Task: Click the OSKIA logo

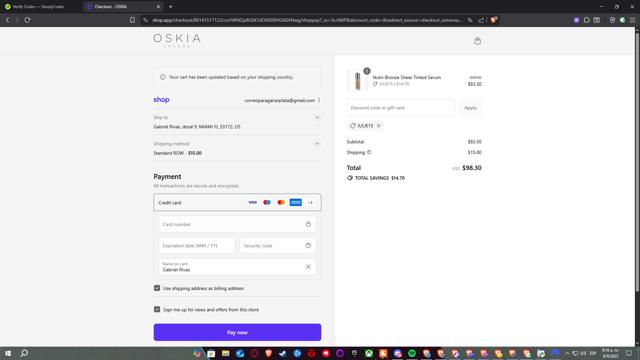Action: pyautogui.click(x=177, y=40)
